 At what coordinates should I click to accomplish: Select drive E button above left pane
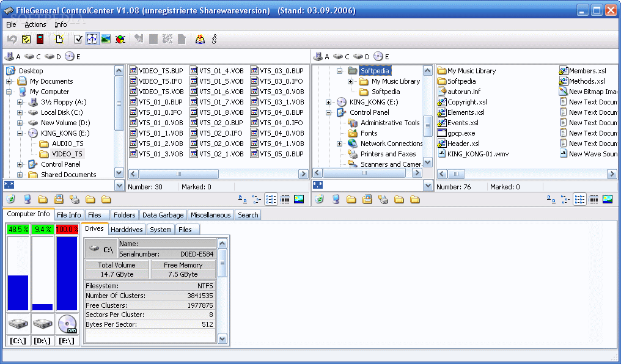point(73,57)
